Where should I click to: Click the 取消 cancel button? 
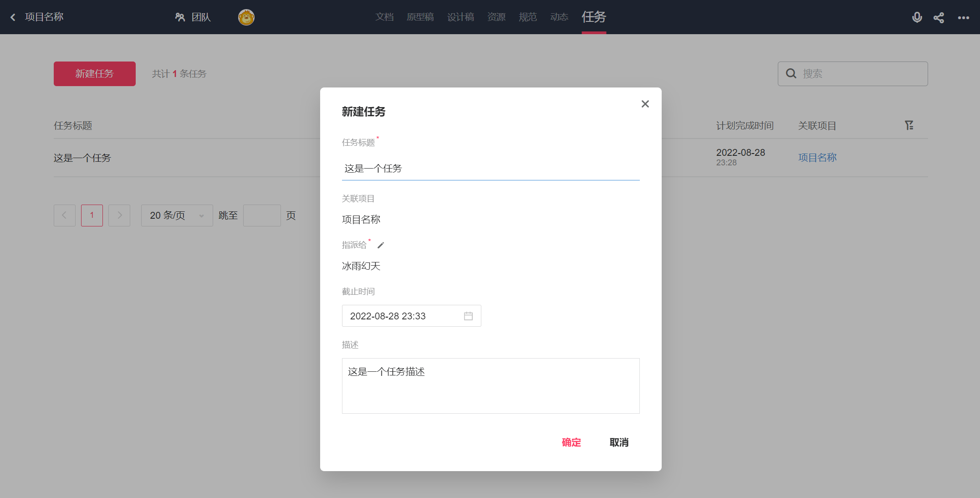click(x=619, y=442)
